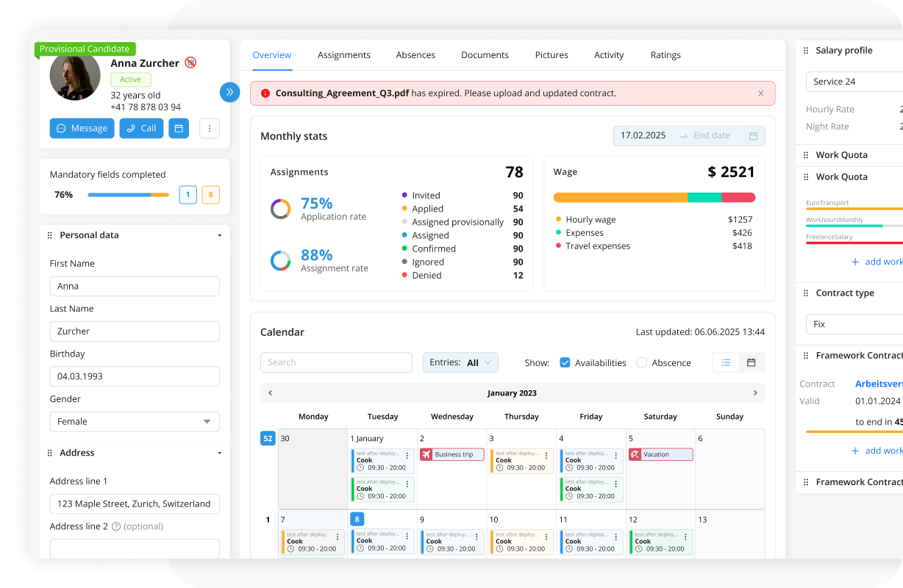
Task: Click the calendar icon button beside Call
Action: (x=179, y=129)
